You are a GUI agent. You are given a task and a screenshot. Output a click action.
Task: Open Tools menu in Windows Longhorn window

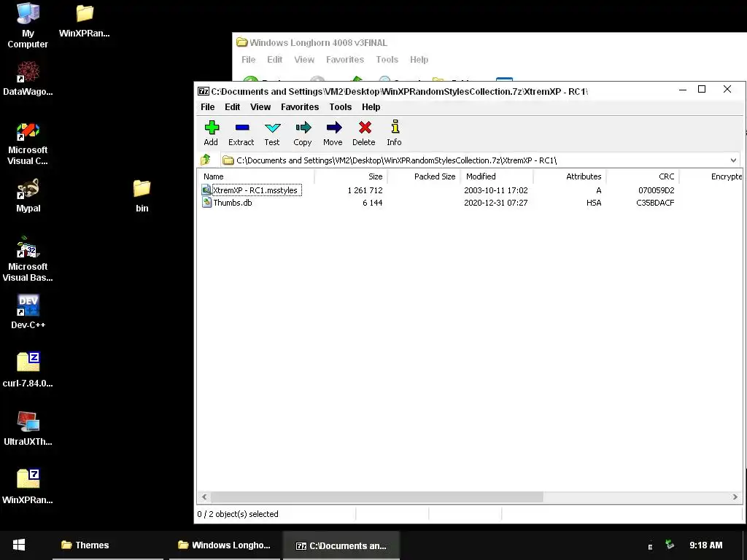[x=387, y=60]
